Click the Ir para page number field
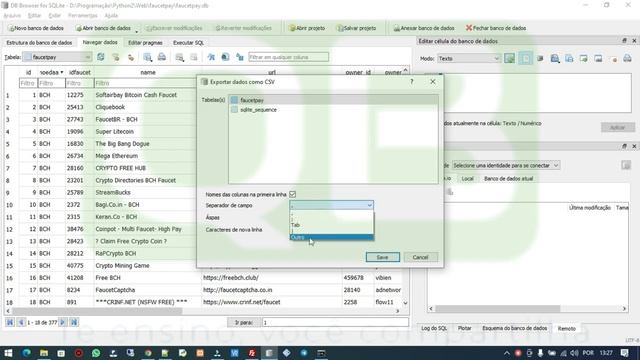Image resolution: width=640 pixels, height=360 pixels. 335,322
